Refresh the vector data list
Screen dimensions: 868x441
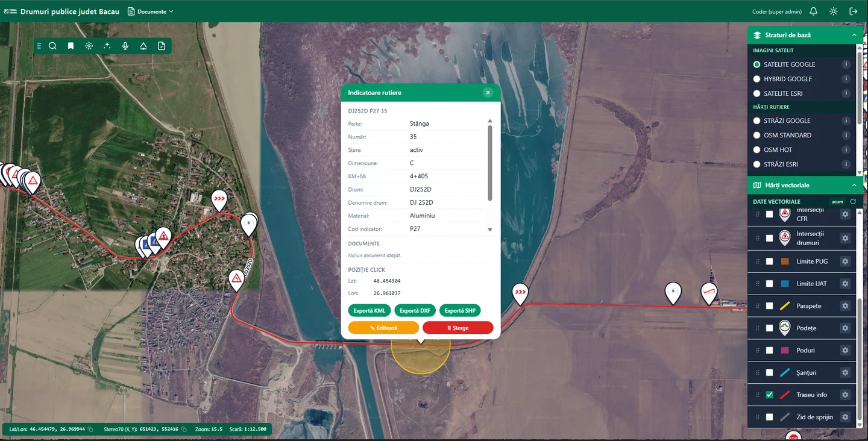853,201
